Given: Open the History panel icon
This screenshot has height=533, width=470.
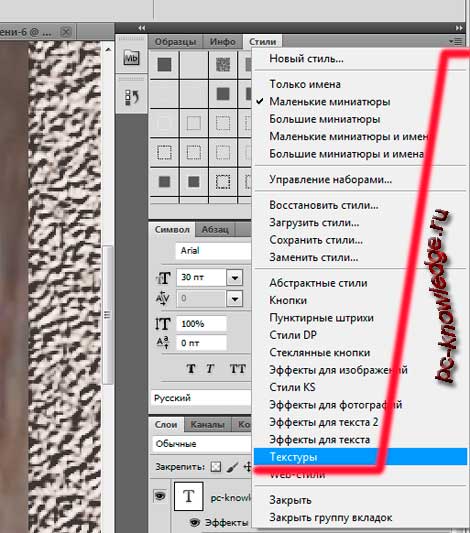Looking at the screenshot, I should [131, 97].
